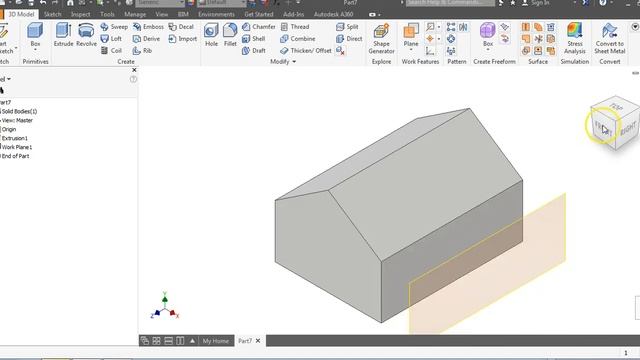The width and height of the screenshot is (640, 360).
Task: Click the Coil tool
Action: (x=111, y=51)
